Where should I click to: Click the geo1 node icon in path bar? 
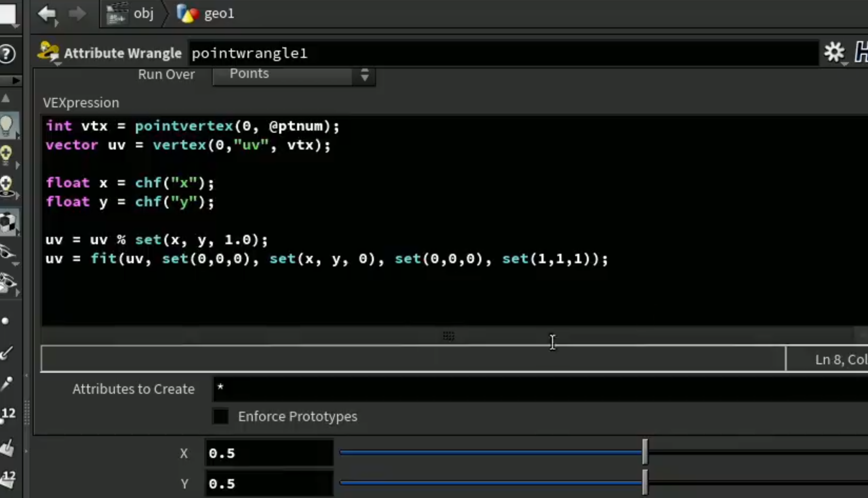point(187,14)
